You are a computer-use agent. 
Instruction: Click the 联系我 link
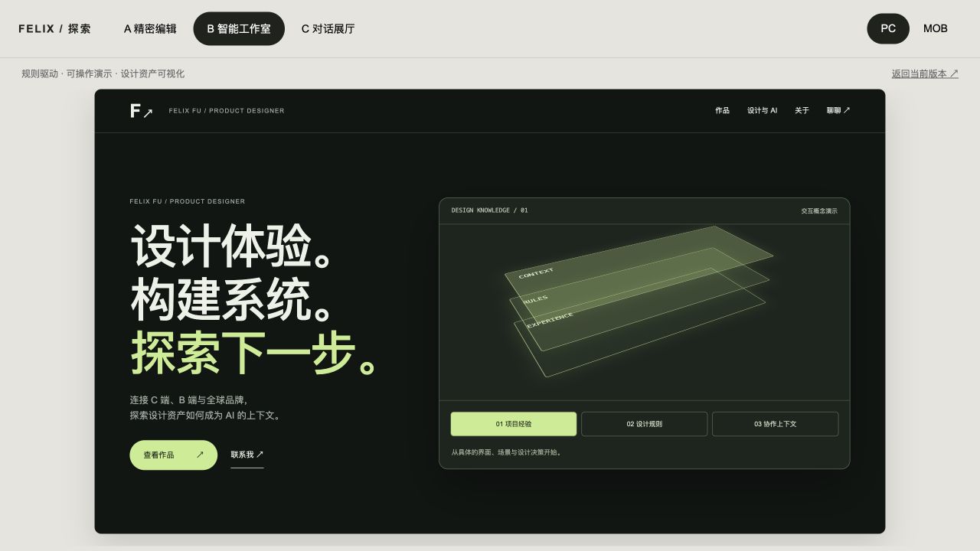coord(247,455)
